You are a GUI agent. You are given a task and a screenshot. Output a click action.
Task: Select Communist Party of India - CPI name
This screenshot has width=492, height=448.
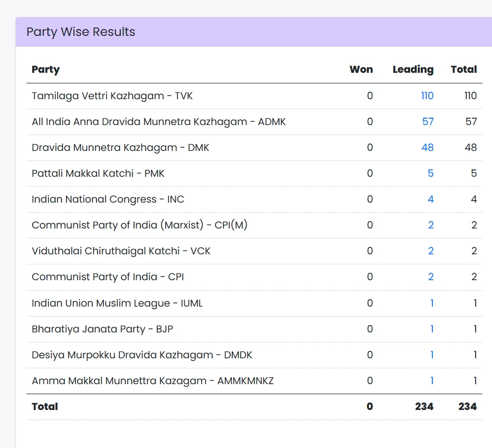coord(108,277)
